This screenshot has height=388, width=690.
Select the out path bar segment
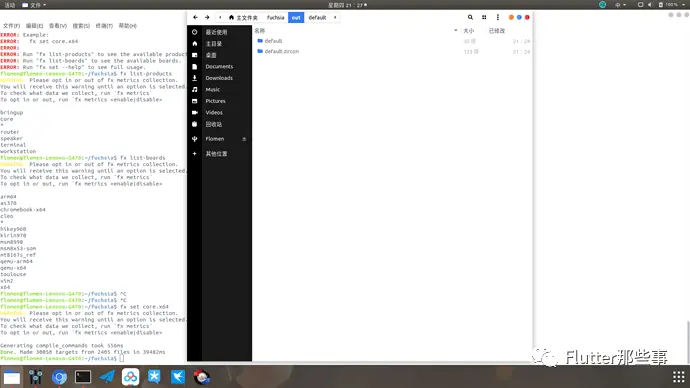click(296, 18)
